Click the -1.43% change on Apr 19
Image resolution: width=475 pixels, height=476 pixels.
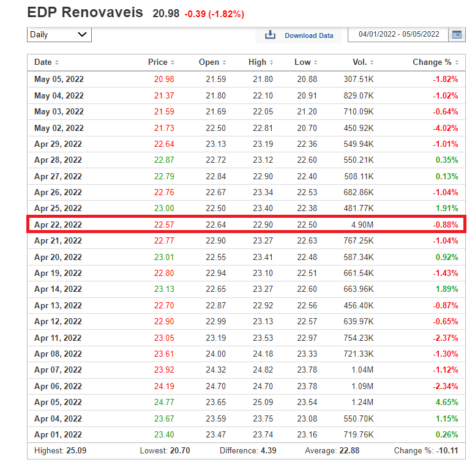(x=445, y=273)
